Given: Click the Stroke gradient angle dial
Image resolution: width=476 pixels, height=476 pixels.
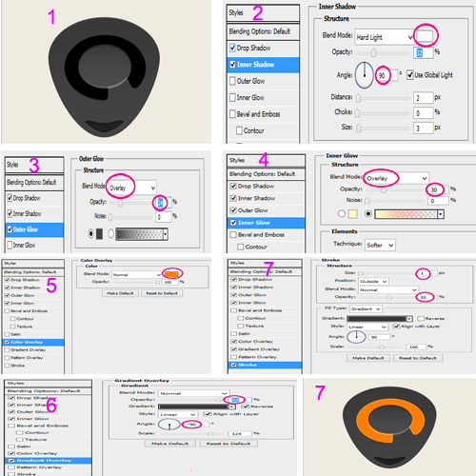Looking at the screenshot, I should click(x=356, y=337).
